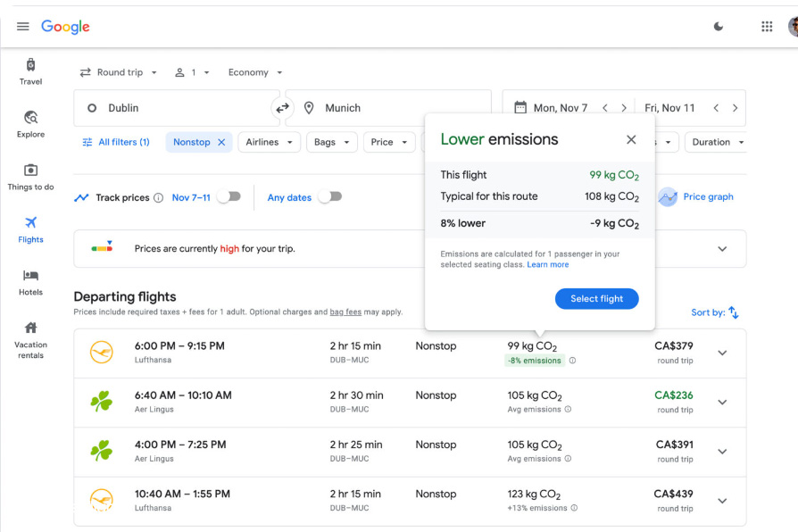Open the departure date Mon, Nov 7

point(560,108)
